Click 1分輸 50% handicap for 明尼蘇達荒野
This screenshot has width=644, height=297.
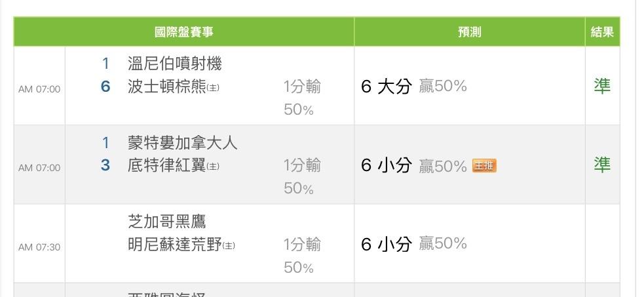302,255
